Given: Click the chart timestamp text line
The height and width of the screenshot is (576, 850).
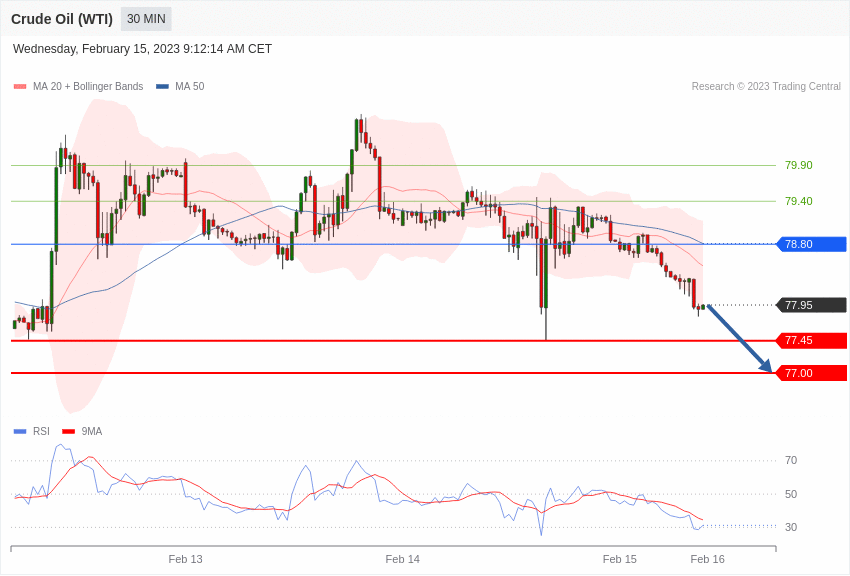Looking at the screenshot, I should [142, 49].
